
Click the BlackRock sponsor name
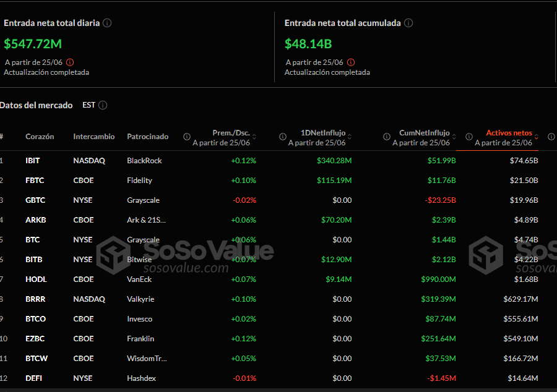145,161
